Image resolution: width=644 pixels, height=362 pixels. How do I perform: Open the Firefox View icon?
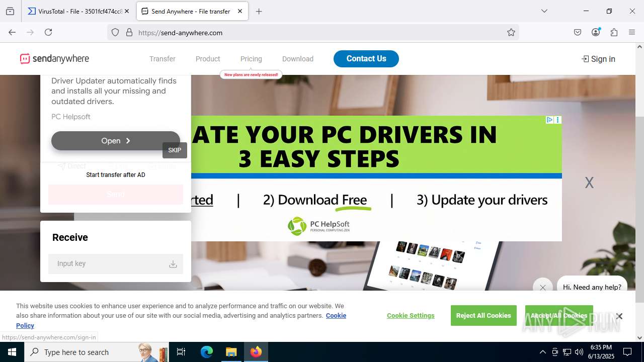pyautogui.click(x=10, y=11)
